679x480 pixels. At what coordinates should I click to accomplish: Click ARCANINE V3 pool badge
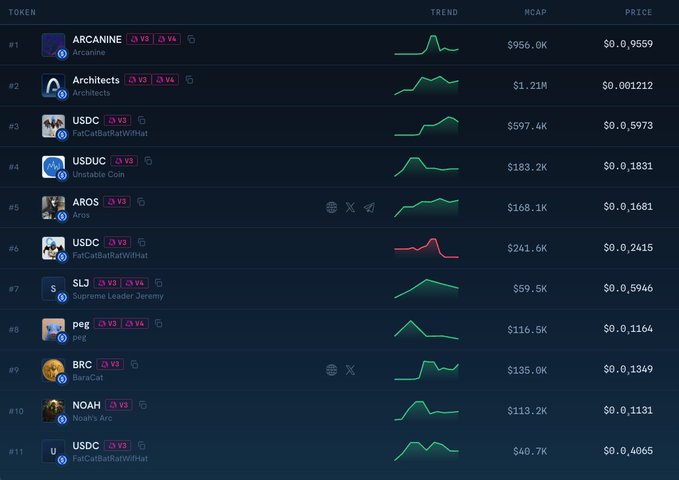coord(140,39)
